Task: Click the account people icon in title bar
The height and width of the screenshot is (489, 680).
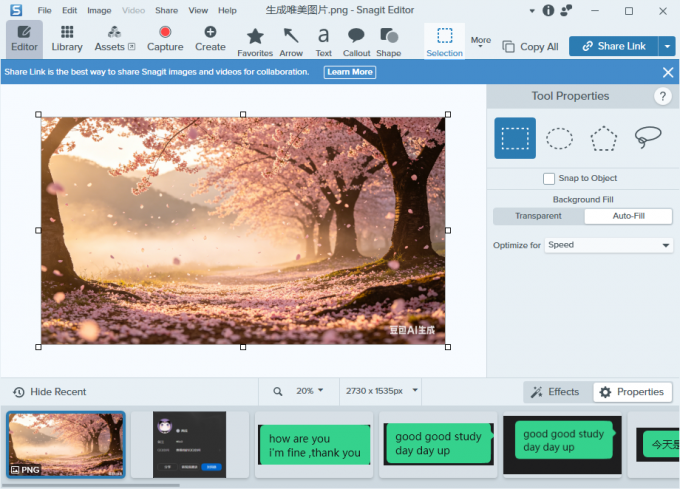Action: tap(566, 10)
